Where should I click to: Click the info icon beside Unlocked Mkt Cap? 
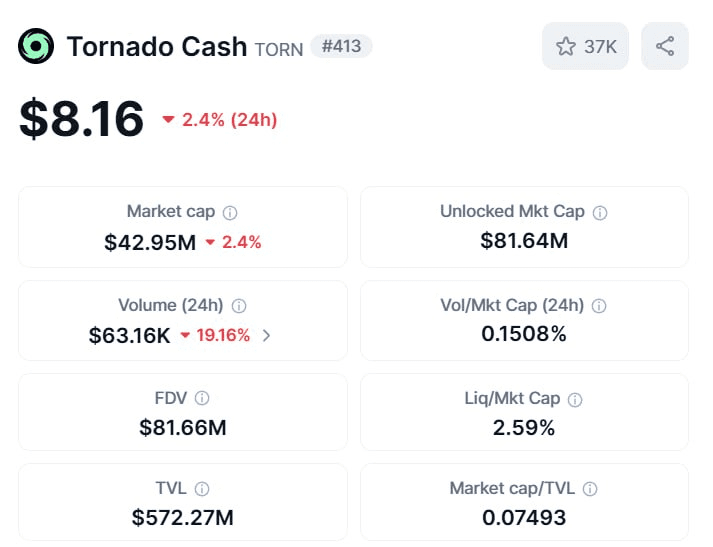[600, 213]
